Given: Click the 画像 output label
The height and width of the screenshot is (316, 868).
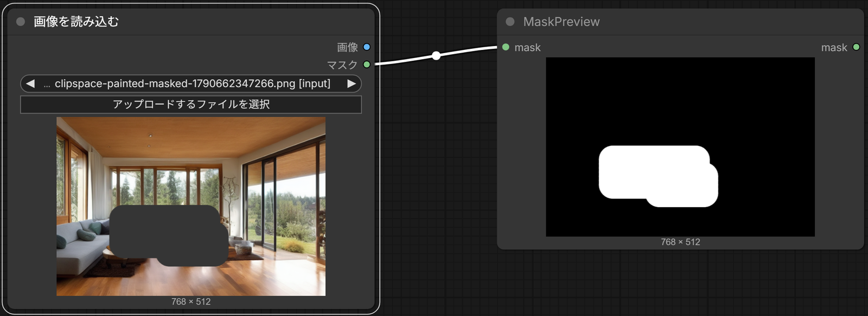Looking at the screenshot, I should [x=348, y=47].
